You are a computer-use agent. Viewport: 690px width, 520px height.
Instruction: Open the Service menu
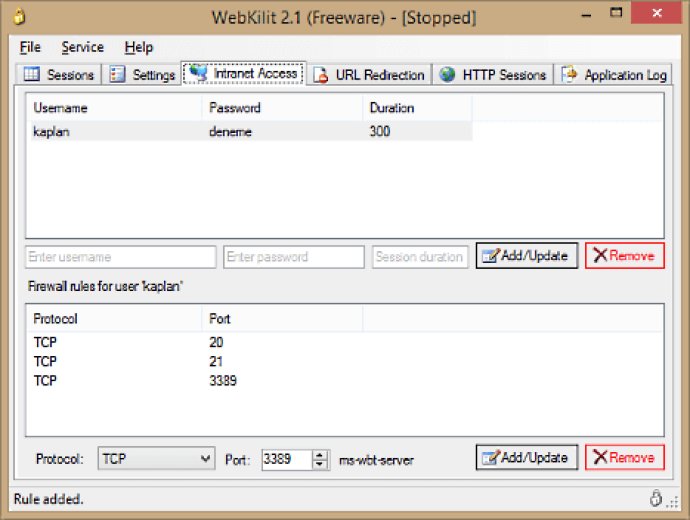pyautogui.click(x=83, y=47)
